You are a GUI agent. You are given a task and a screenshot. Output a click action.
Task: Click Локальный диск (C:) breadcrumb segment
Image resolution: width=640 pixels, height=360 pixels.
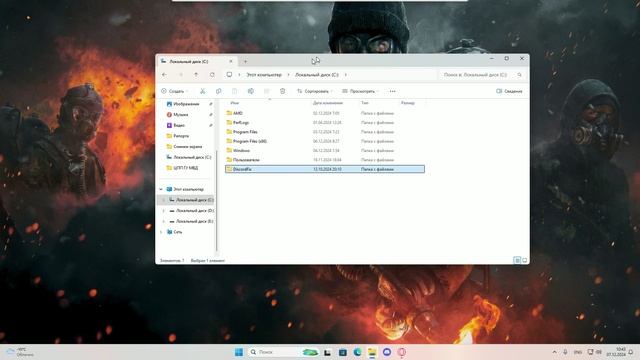click(x=317, y=75)
